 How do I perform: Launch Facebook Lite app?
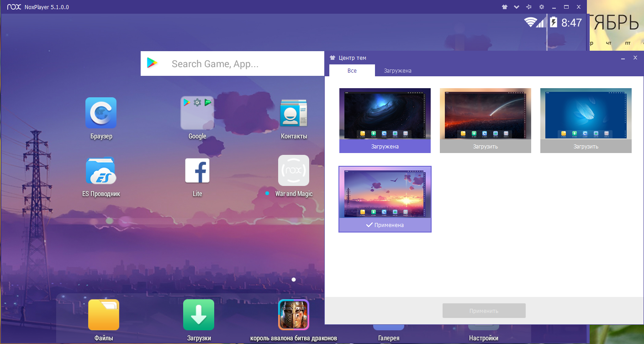coord(197,171)
